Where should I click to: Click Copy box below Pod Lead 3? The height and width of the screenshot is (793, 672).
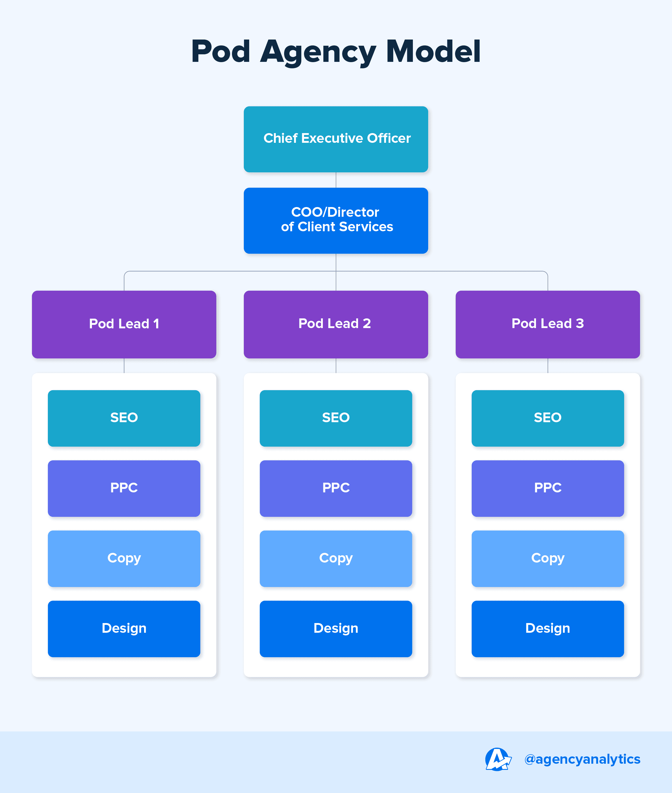(548, 558)
